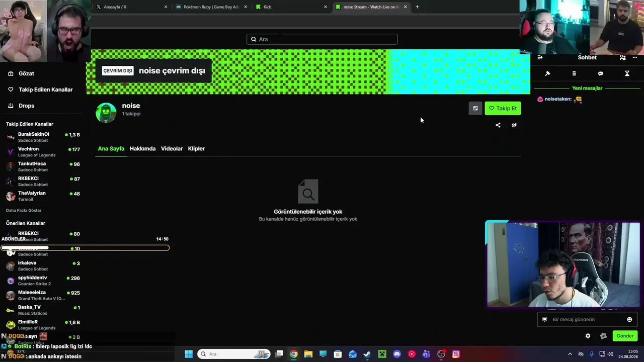Click noisetaken username in chat

click(x=557, y=99)
